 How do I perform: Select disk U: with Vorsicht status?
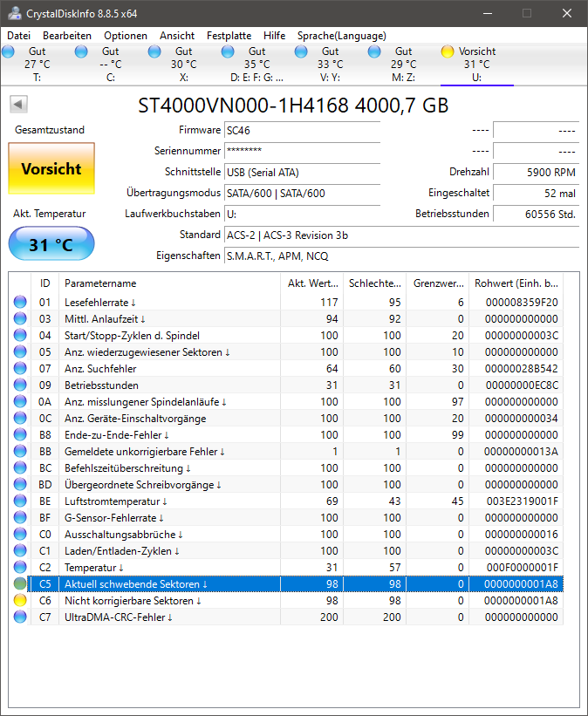click(476, 65)
